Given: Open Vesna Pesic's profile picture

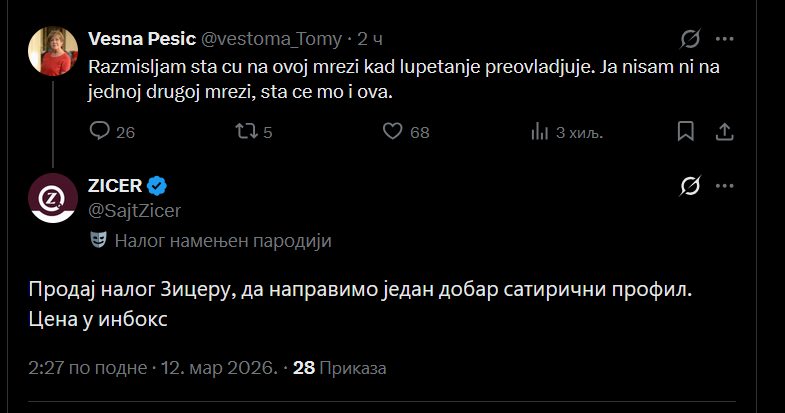Looking at the screenshot, I should point(48,51).
